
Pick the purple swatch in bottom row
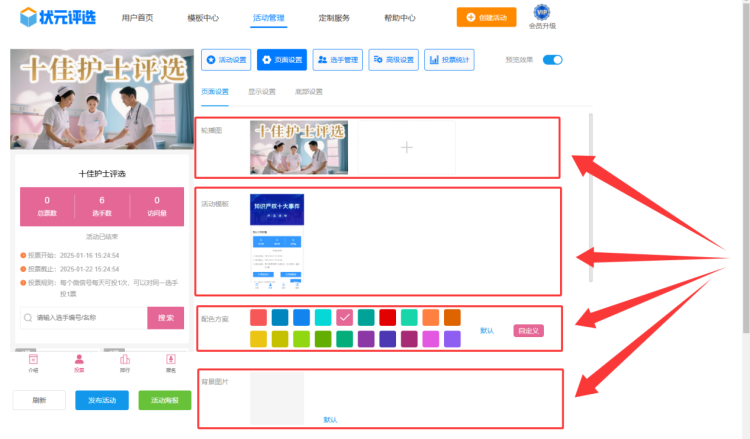[366, 339]
